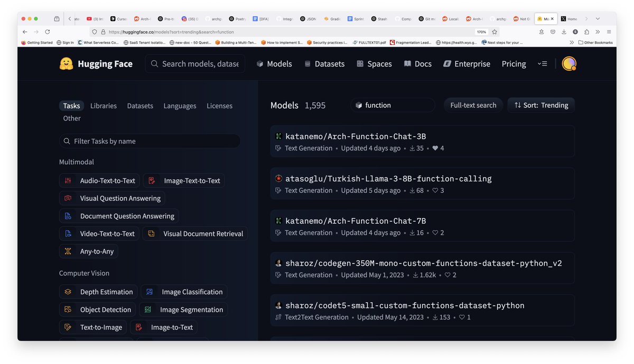Screen dimensions: 634x364
Task: Click the account S circle icon
Action: (575, 32)
